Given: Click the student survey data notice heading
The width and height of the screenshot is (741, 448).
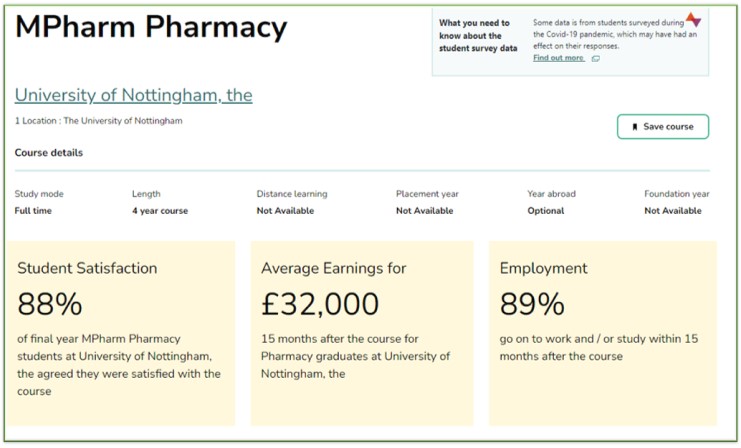Looking at the screenshot, I should (474, 34).
